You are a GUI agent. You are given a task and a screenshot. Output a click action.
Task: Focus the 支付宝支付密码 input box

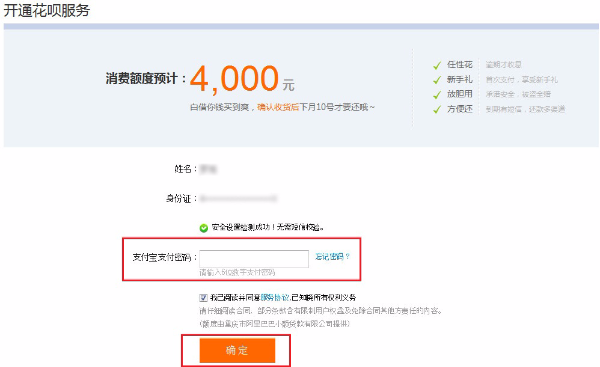click(x=254, y=259)
